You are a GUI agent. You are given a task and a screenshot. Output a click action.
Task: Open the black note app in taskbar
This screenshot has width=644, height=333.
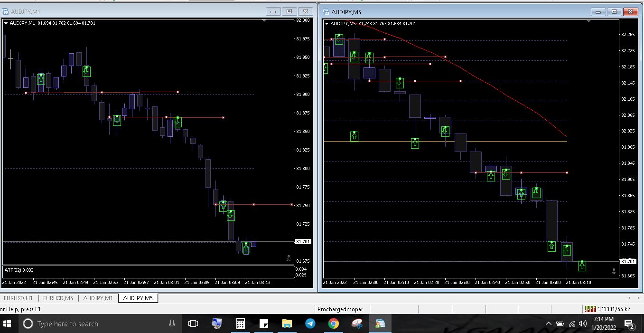[264, 323]
